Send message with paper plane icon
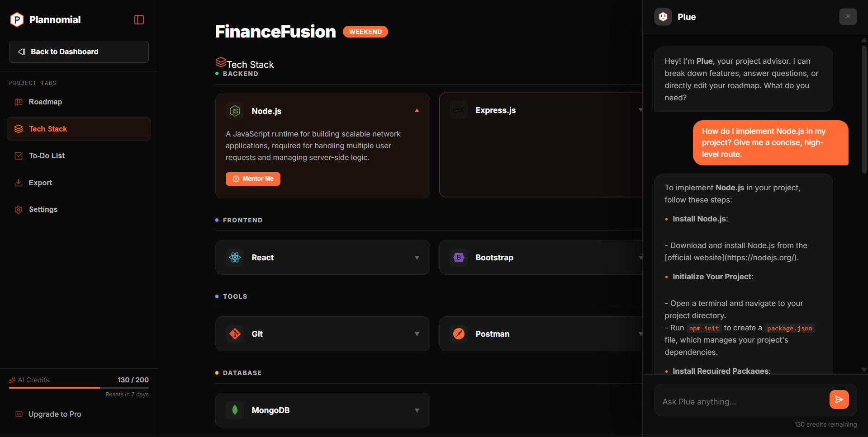Image resolution: width=868 pixels, height=437 pixels. [x=839, y=399]
